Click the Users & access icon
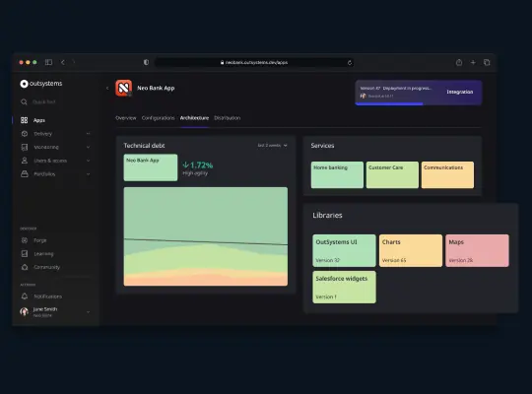 (x=25, y=161)
